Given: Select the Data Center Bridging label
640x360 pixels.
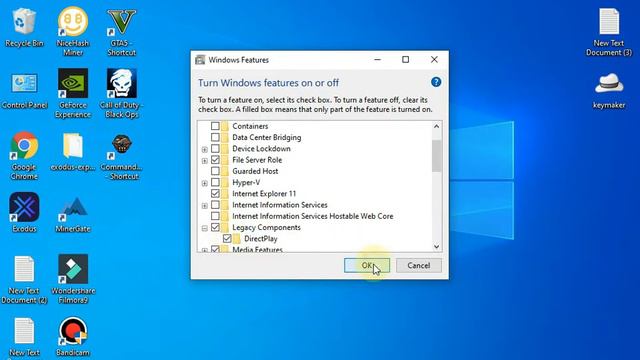Looking at the screenshot, I should click(x=267, y=137).
